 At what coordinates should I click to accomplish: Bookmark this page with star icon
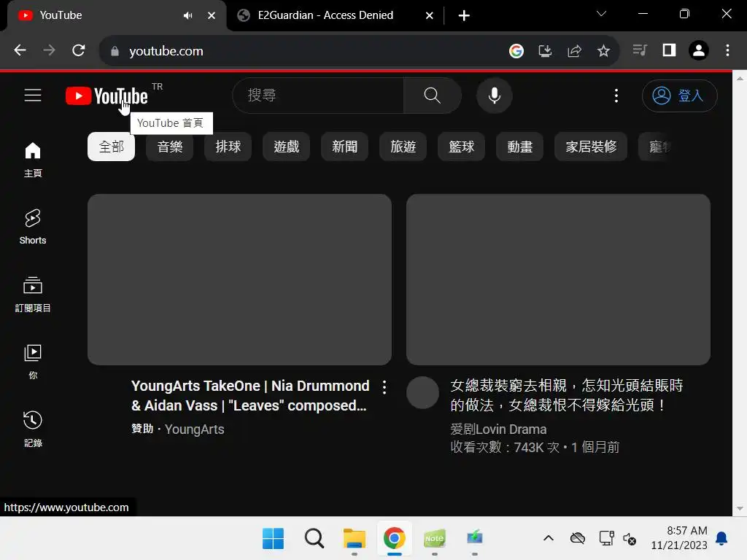603,51
